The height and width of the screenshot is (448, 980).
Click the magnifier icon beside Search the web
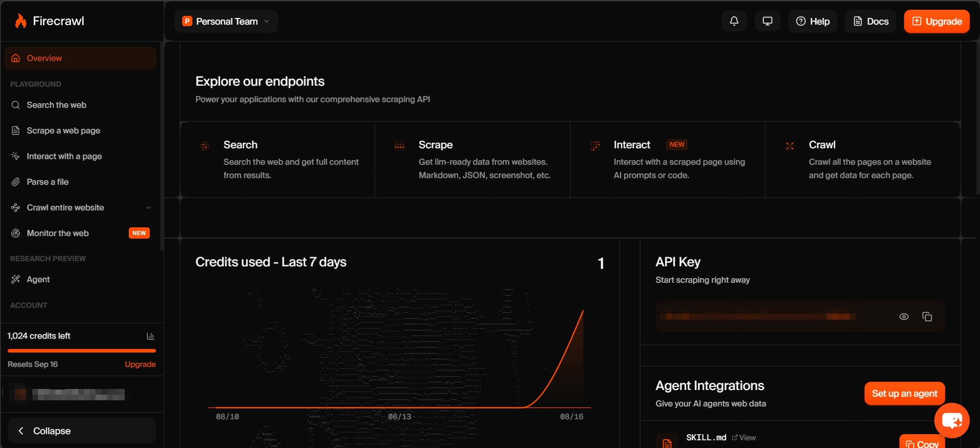(16, 105)
